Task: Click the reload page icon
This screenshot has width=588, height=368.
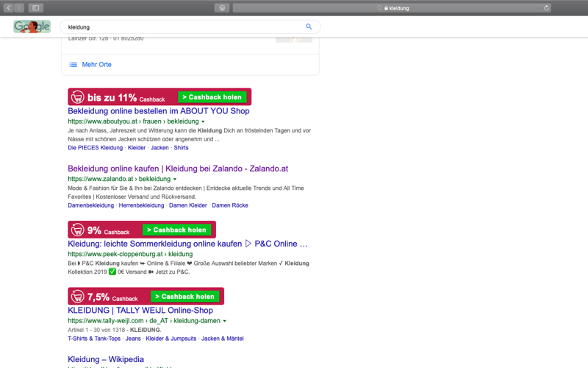Action: point(546,8)
